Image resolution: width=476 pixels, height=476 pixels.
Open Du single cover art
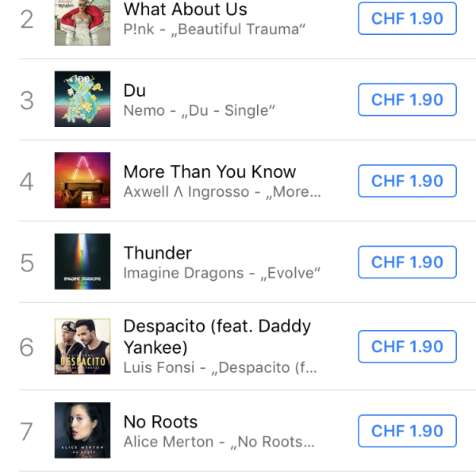pos(83,99)
